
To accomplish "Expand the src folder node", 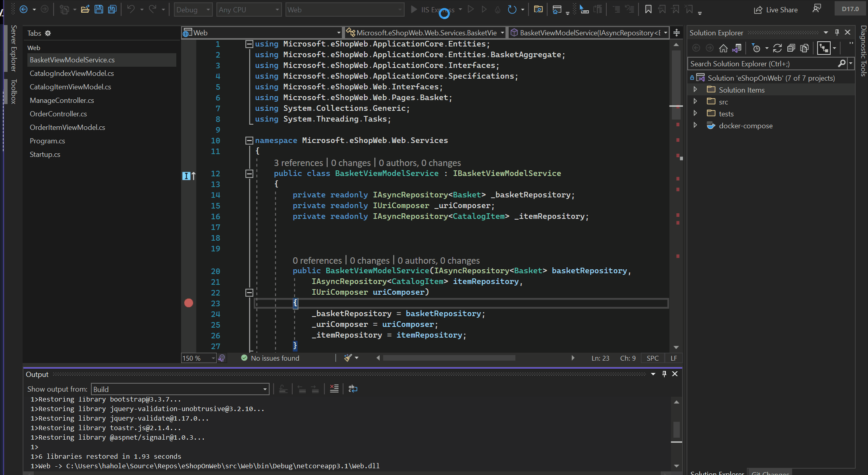I will [x=695, y=102].
